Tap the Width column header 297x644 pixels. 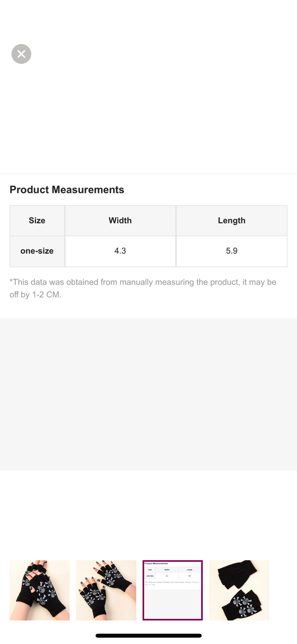point(120,220)
